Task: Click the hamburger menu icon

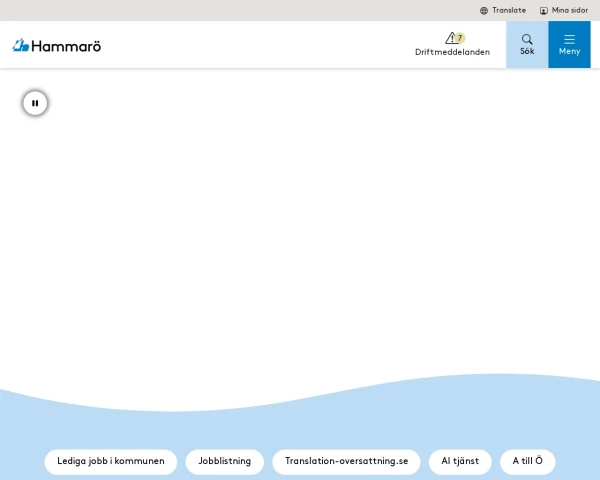Action: point(569,39)
